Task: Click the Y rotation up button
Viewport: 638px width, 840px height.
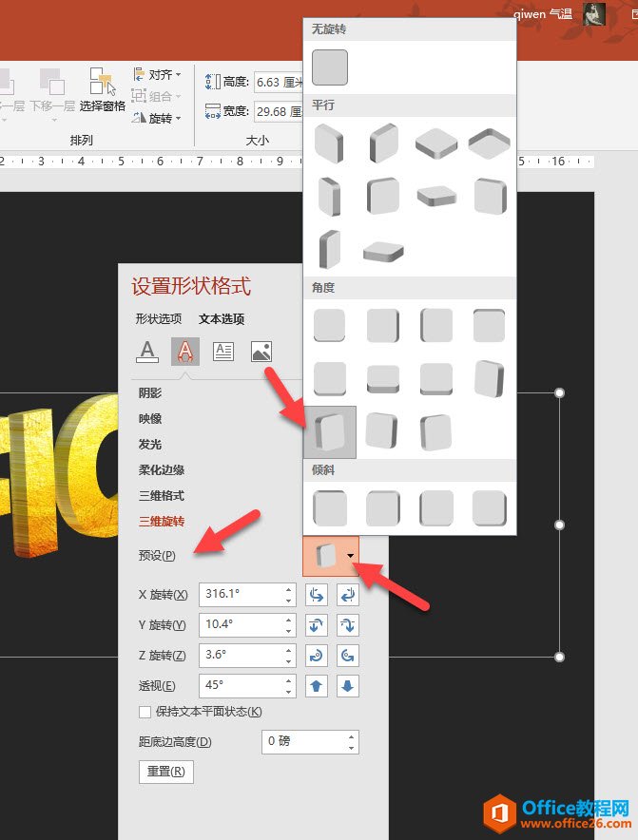Action: [x=317, y=625]
